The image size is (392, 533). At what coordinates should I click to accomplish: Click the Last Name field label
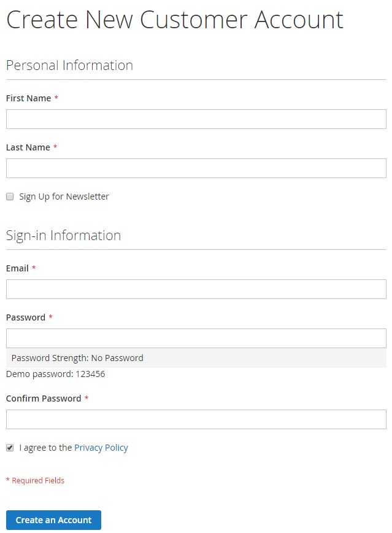(x=28, y=147)
